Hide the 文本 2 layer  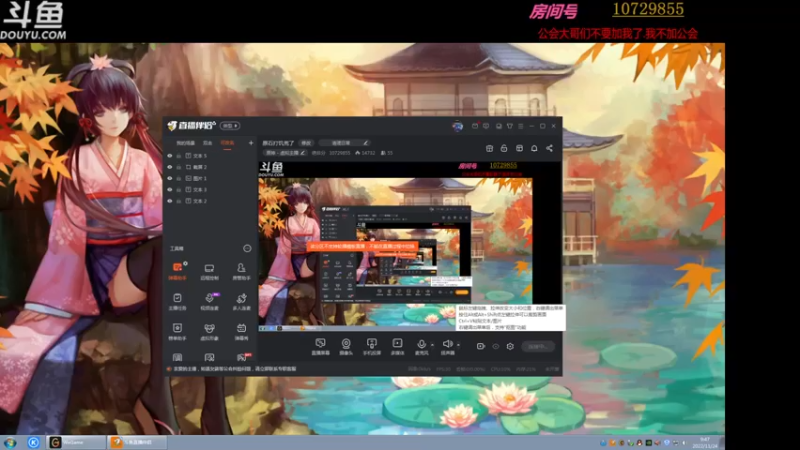(170, 201)
